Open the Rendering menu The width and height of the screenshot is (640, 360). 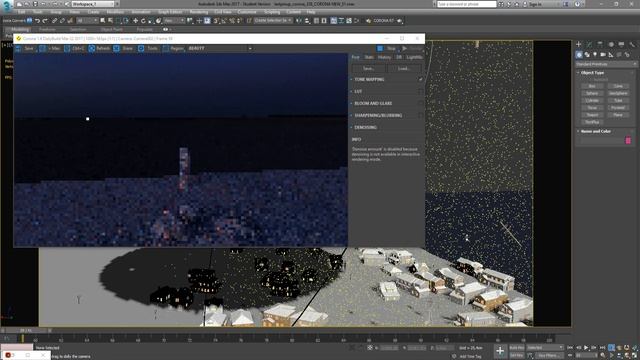point(199,12)
